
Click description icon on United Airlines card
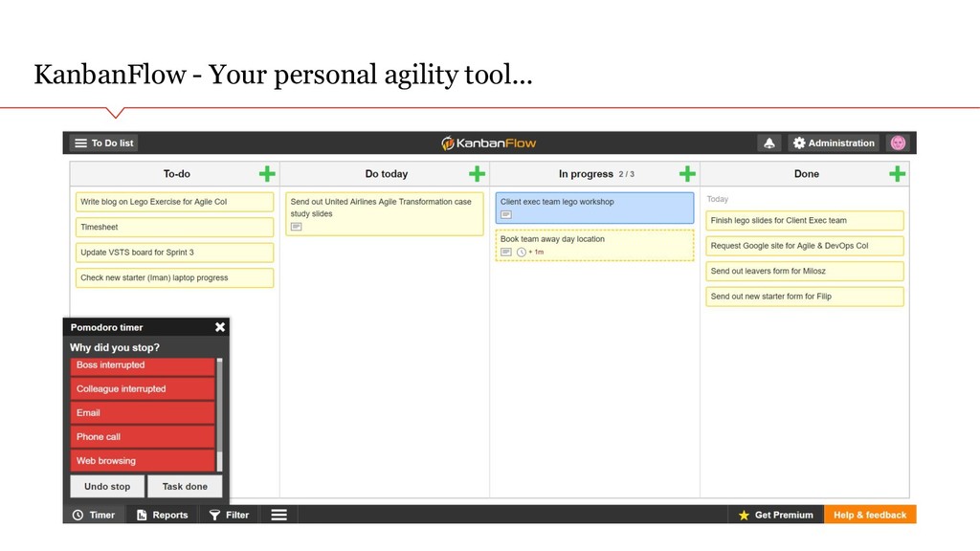(x=297, y=227)
